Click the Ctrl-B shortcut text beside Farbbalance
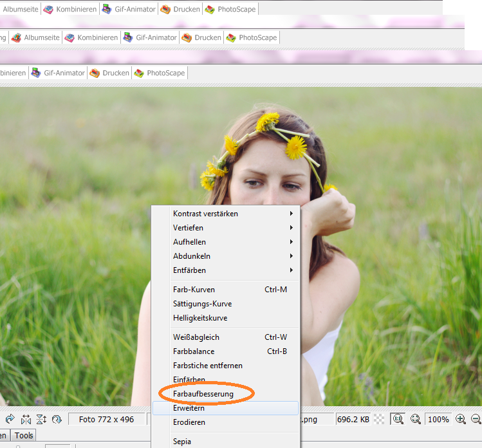The image size is (482, 448). tap(277, 351)
